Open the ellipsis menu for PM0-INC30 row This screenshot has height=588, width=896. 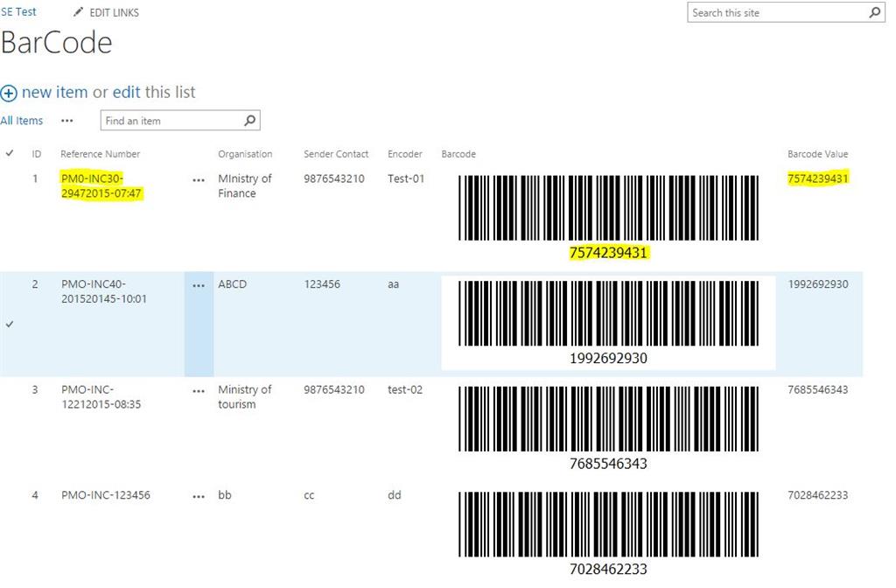coord(199,180)
